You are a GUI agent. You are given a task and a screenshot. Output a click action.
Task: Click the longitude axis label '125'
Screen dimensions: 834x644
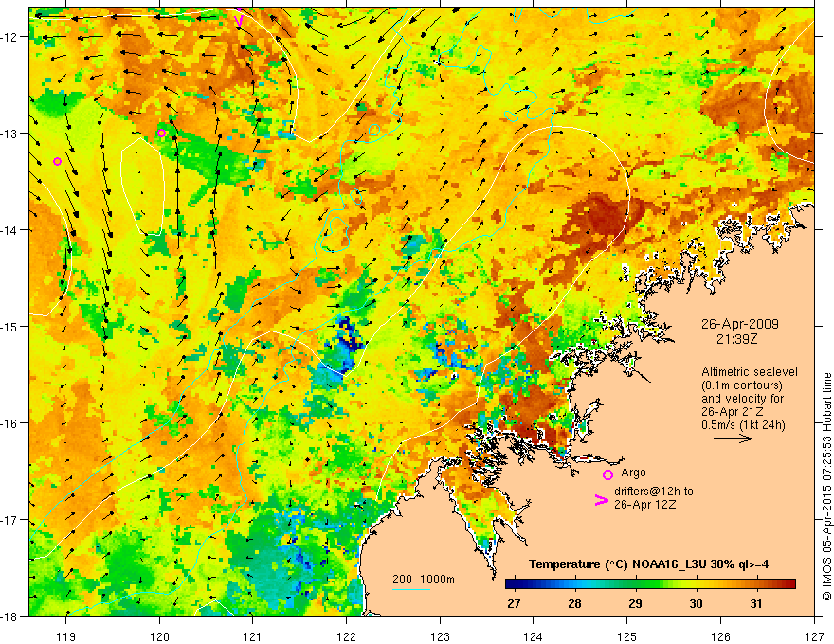click(x=626, y=636)
